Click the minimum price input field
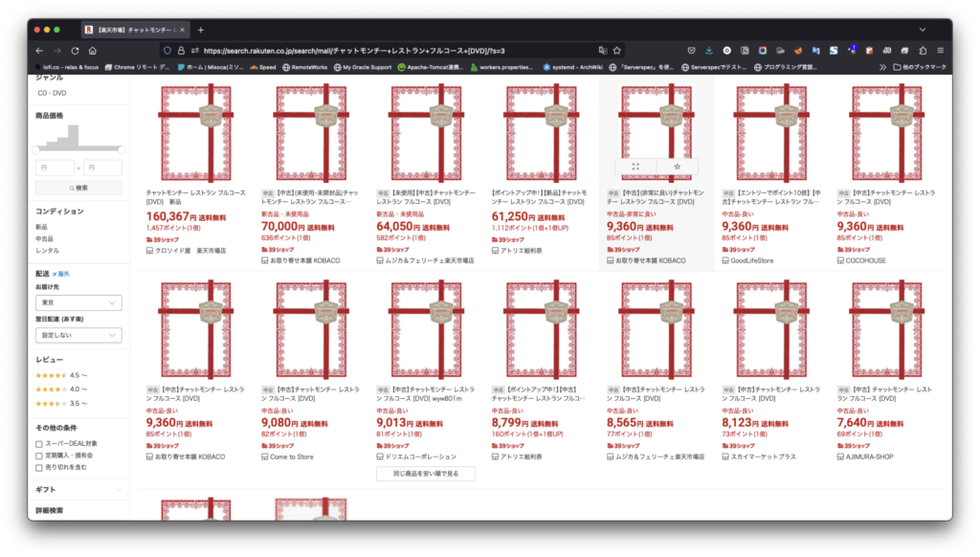 pyautogui.click(x=54, y=167)
